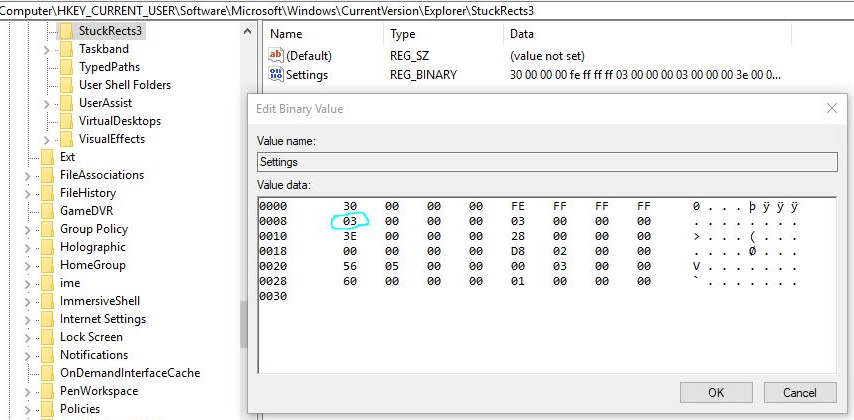Click the Taskband folder icon
This screenshot has width=854, height=420.
click(66, 49)
